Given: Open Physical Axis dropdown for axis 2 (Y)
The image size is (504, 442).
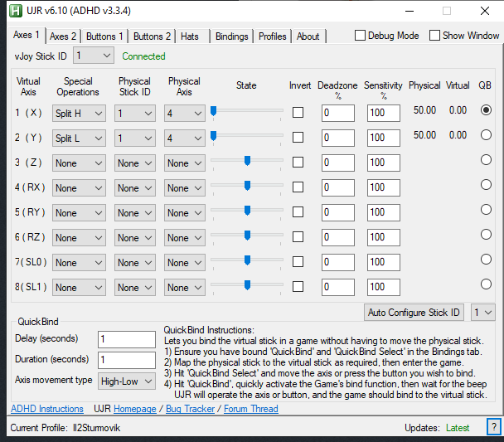Looking at the screenshot, I should [185, 138].
